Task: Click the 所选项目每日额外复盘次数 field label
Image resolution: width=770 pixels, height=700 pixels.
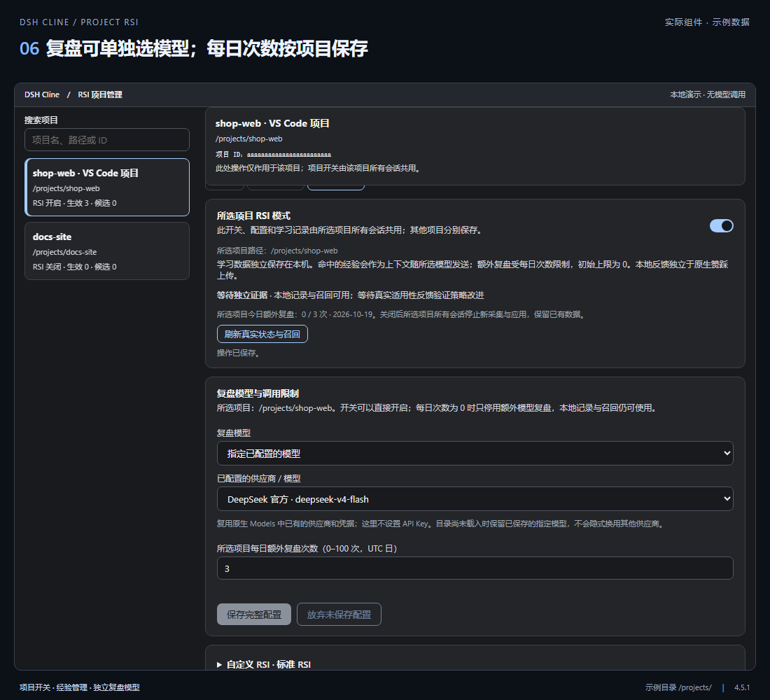Action: click(x=307, y=548)
